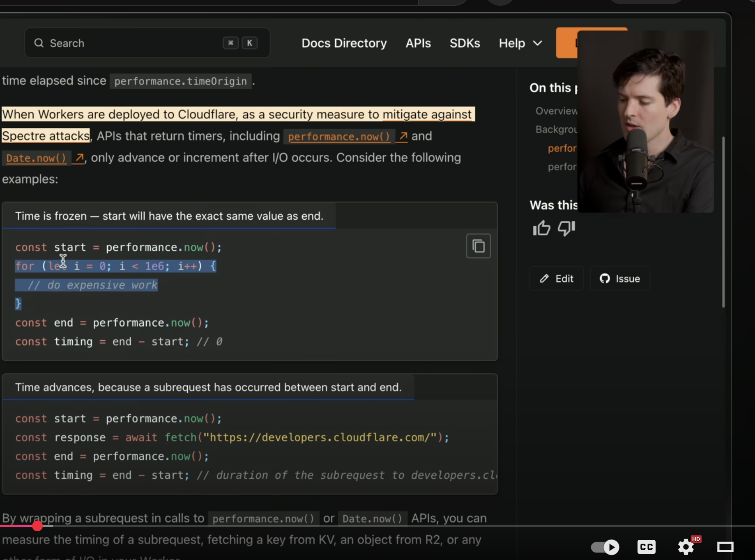Viewport: 755px width, 560px height.
Task: Open video settings gear icon
Action: [686, 547]
